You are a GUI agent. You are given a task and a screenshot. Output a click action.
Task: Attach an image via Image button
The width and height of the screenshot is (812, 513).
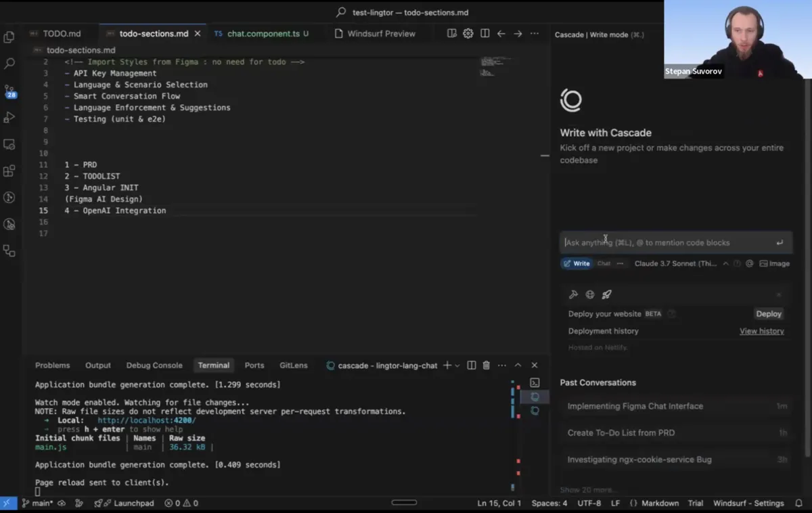click(x=774, y=263)
